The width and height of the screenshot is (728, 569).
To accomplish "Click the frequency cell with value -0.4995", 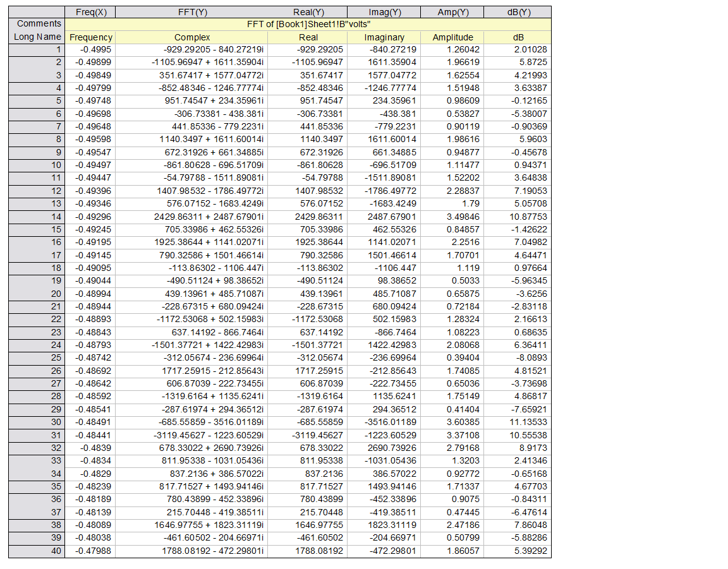I will click(x=91, y=49).
